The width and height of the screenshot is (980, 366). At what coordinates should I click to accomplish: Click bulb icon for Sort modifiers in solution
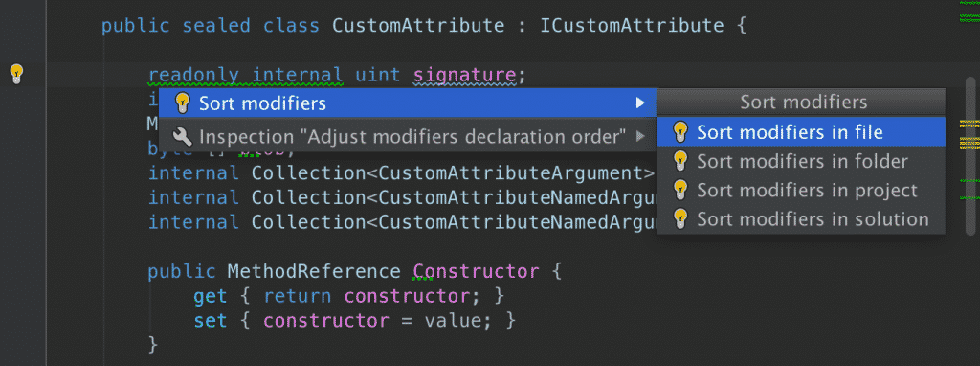click(x=680, y=219)
